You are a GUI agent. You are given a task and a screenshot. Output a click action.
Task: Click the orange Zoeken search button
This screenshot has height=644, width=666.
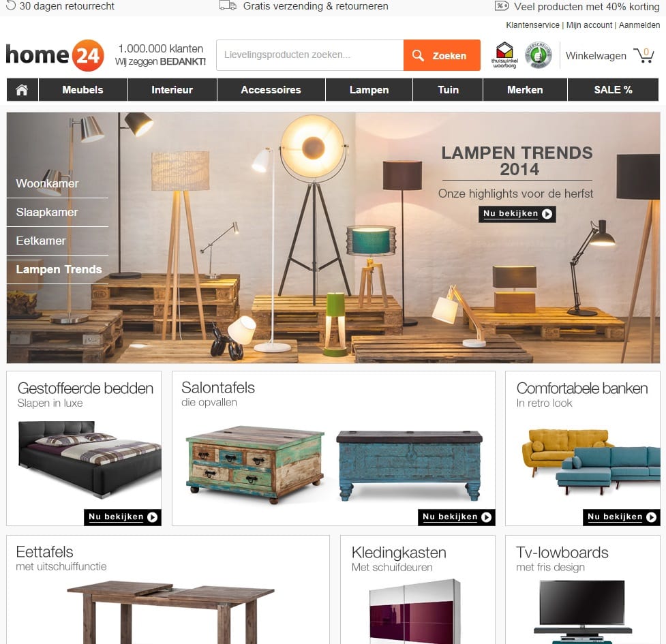point(442,55)
